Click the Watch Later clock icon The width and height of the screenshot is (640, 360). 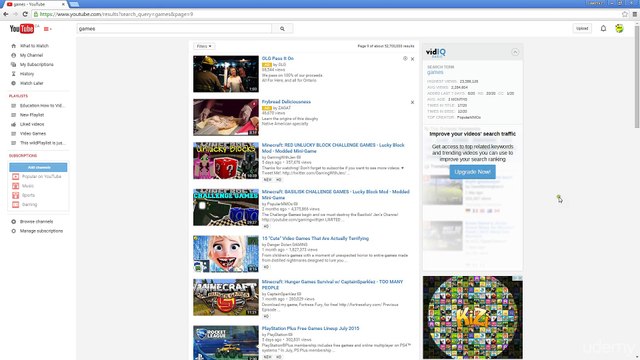(x=13, y=83)
